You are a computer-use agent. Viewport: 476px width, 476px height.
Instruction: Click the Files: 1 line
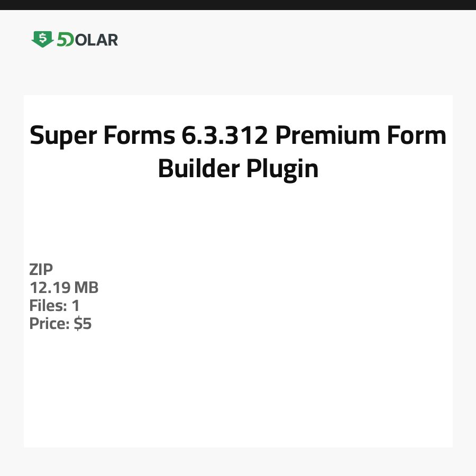(x=54, y=306)
